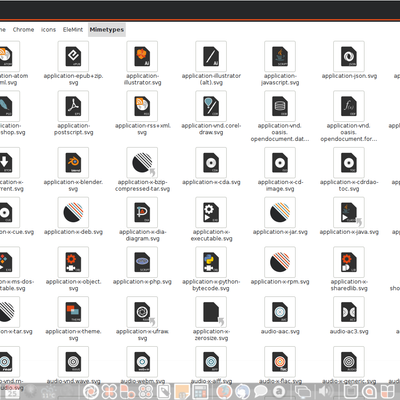Click the "audio-aac.svg" file name label
Screen dimensions: 400x400
[280, 332]
